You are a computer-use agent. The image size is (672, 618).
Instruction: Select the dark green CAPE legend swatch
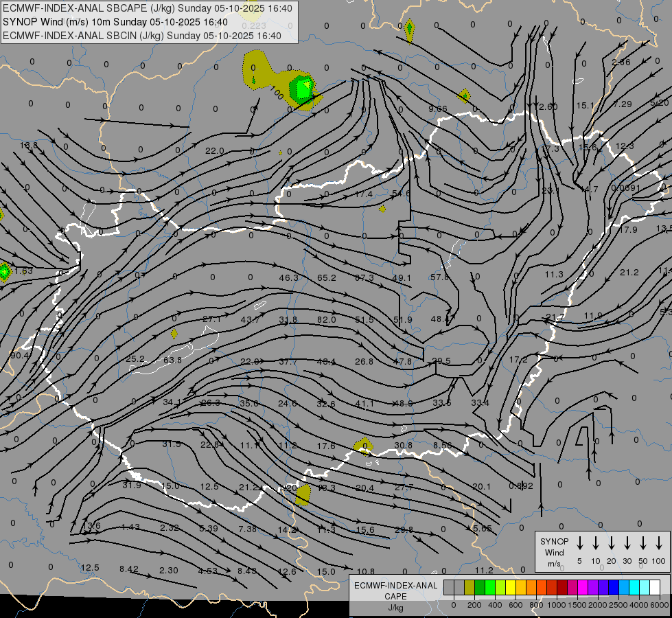[x=480, y=588]
